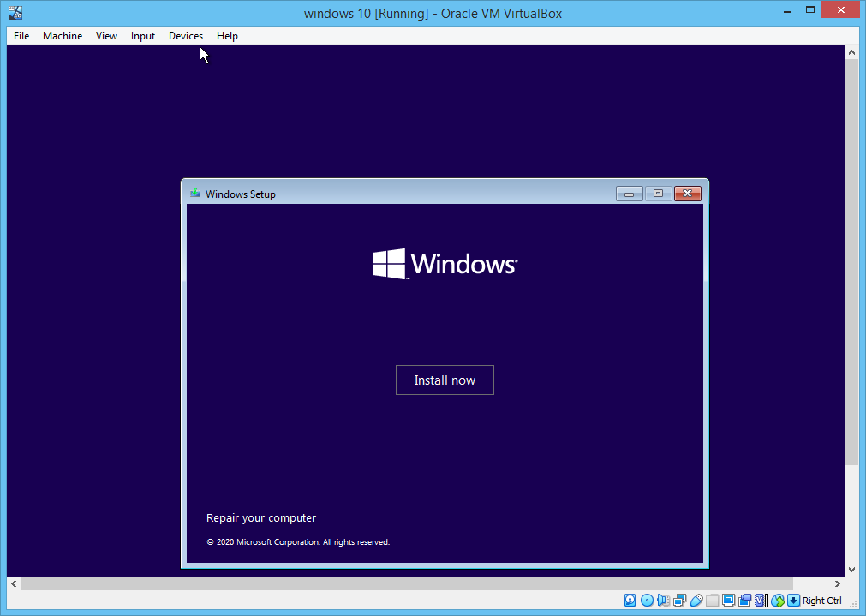Click the VirtualBox window title bar icon
This screenshot has width=866, height=616.
pyautogui.click(x=15, y=13)
